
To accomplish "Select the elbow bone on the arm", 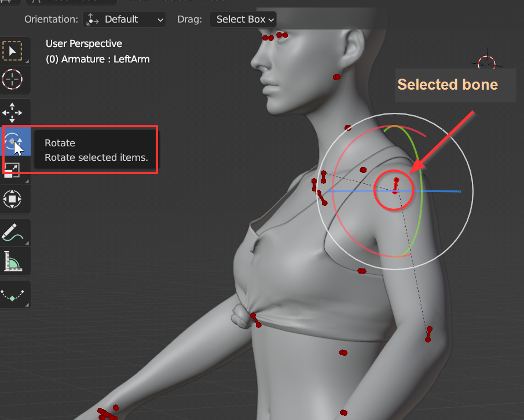I will tap(429, 334).
